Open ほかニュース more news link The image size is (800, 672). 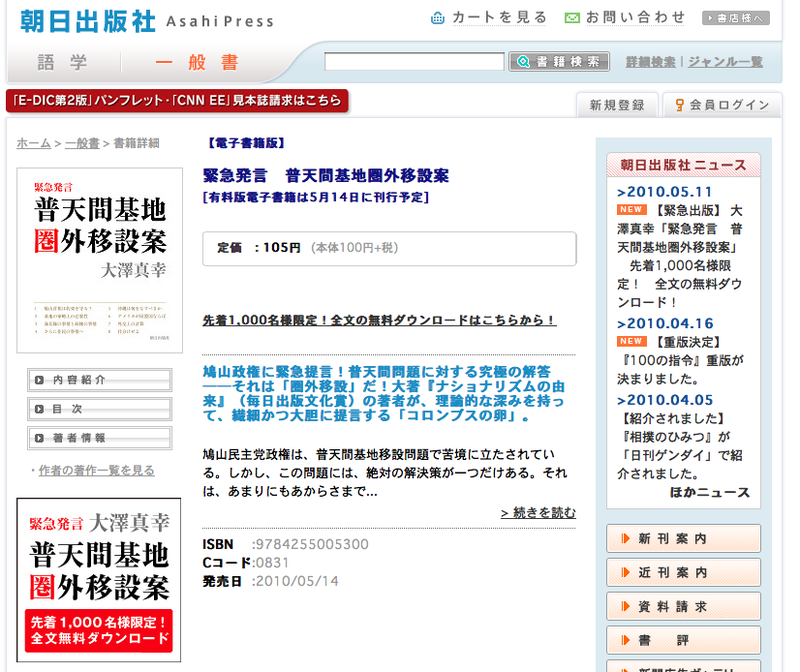(x=710, y=492)
